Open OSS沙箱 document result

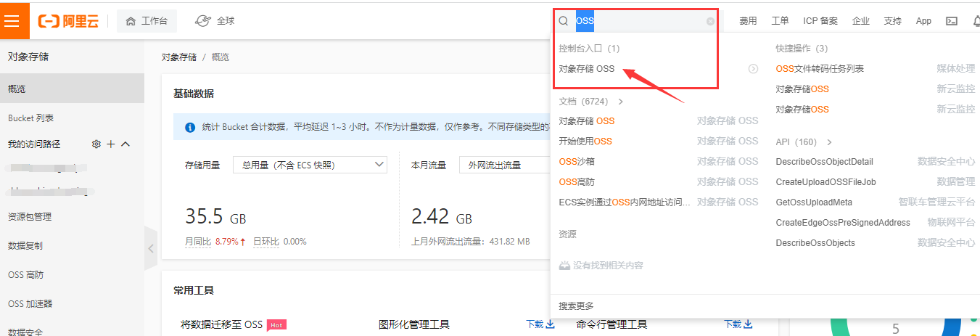[577, 161]
